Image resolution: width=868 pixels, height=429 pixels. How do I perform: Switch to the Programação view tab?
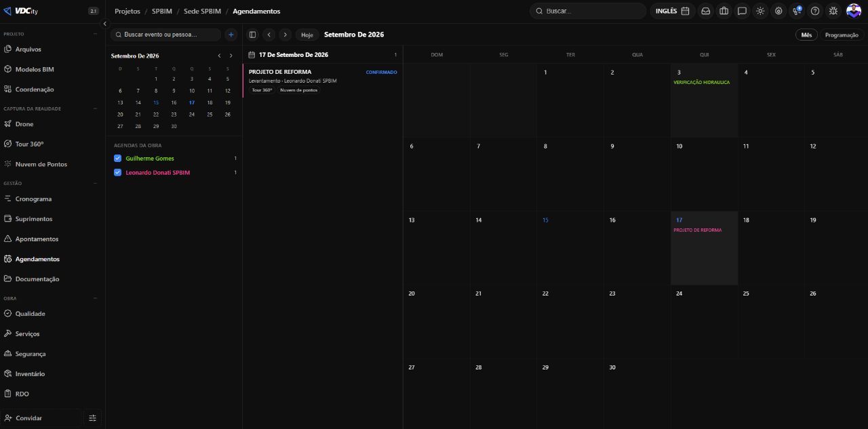coord(842,35)
